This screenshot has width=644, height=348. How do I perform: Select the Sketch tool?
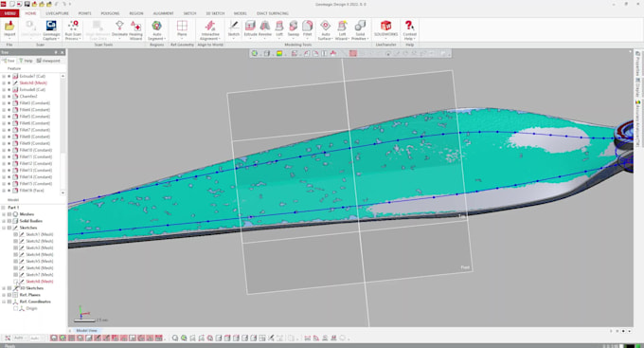click(234, 29)
